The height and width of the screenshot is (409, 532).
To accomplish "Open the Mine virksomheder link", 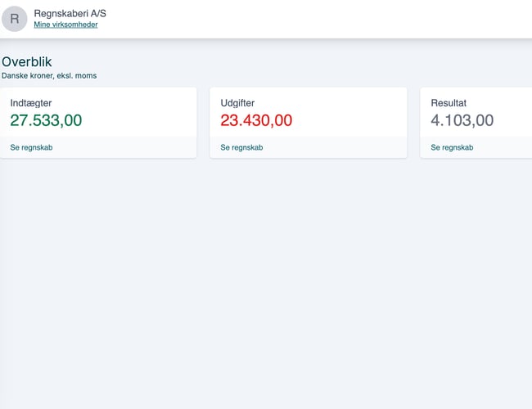I will point(65,25).
